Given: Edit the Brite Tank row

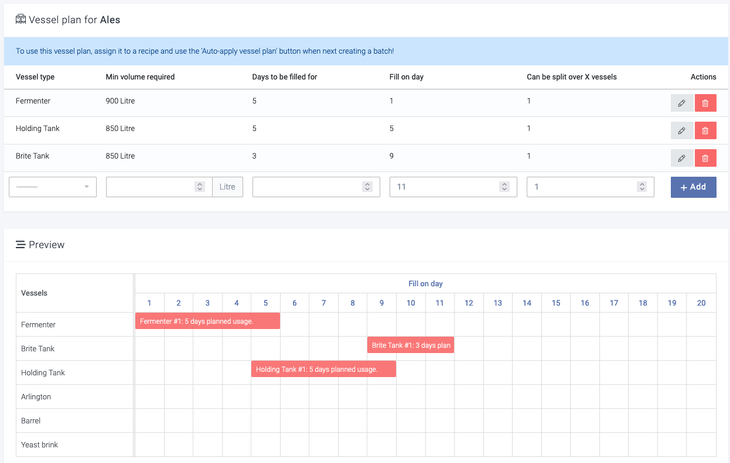Looking at the screenshot, I should [681, 158].
